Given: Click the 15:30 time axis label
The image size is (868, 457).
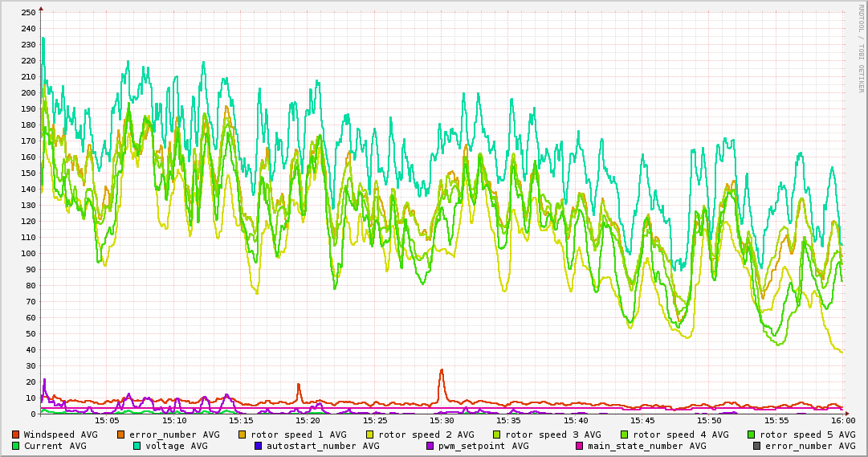Looking at the screenshot, I should [x=442, y=421].
